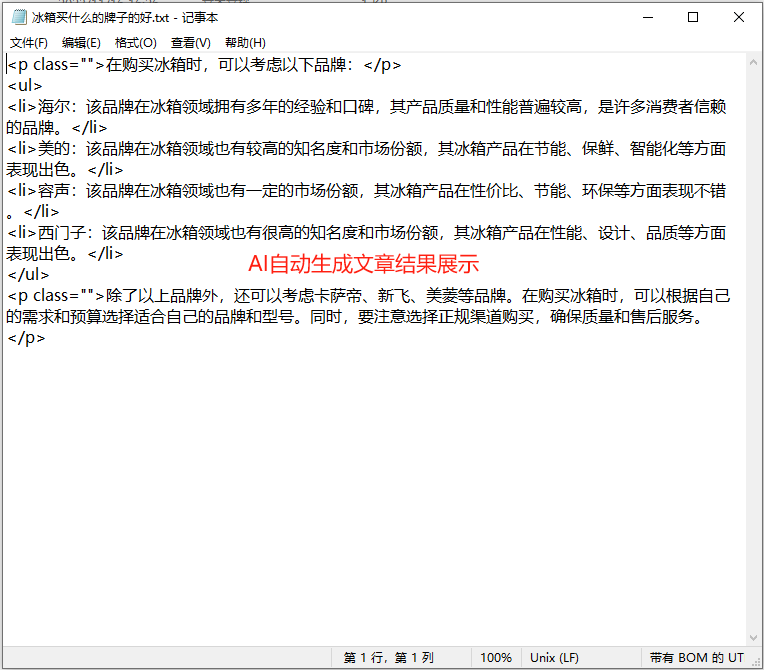Open the 编辑(E) menu
The image size is (764, 670).
point(81,43)
